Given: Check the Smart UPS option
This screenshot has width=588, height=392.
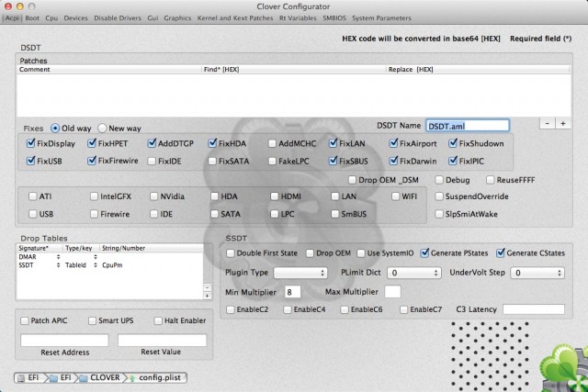Looking at the screenshot, I should (92, 320).
